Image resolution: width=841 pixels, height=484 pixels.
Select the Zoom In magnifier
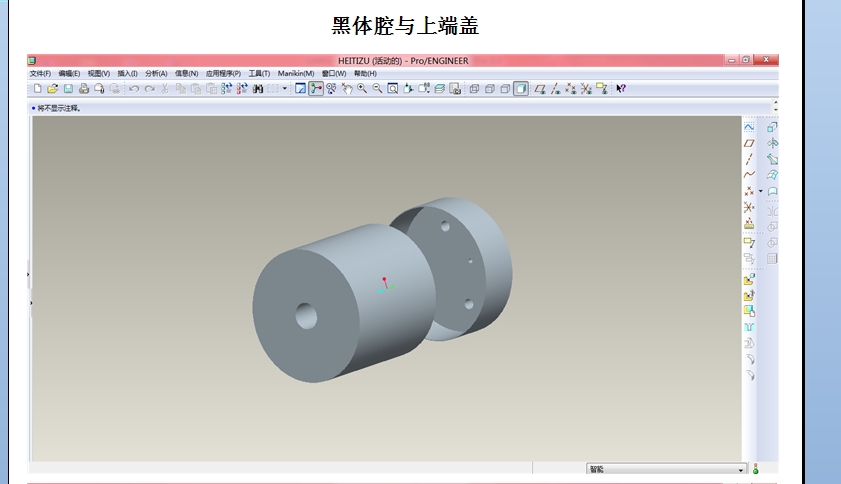coord(362,89)
